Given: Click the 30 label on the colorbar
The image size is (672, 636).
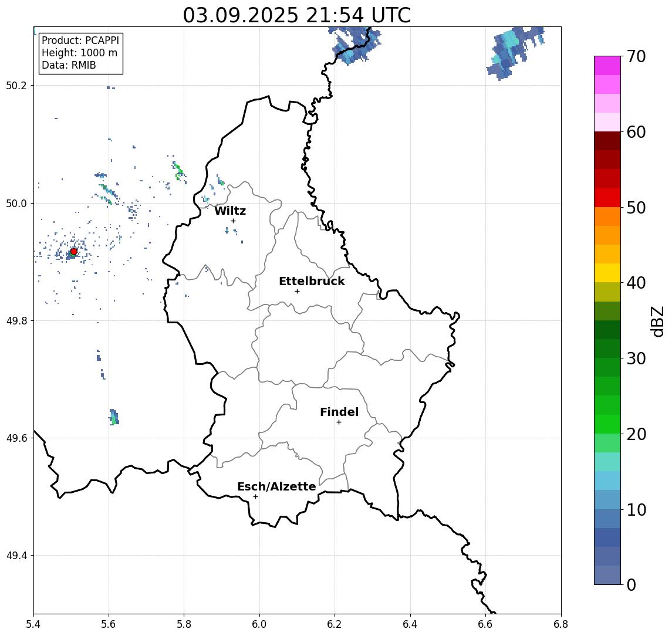Looking at the screenshot, I should pos(636,358).
